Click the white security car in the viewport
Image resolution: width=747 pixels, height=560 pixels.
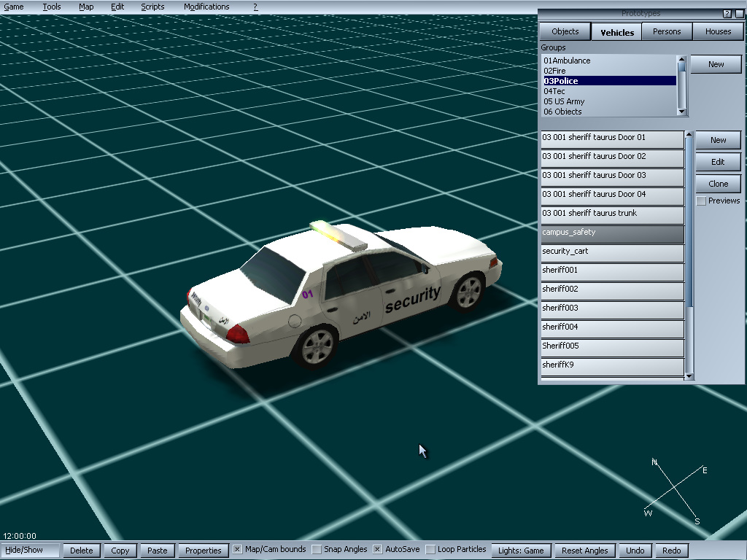point(343,292)
